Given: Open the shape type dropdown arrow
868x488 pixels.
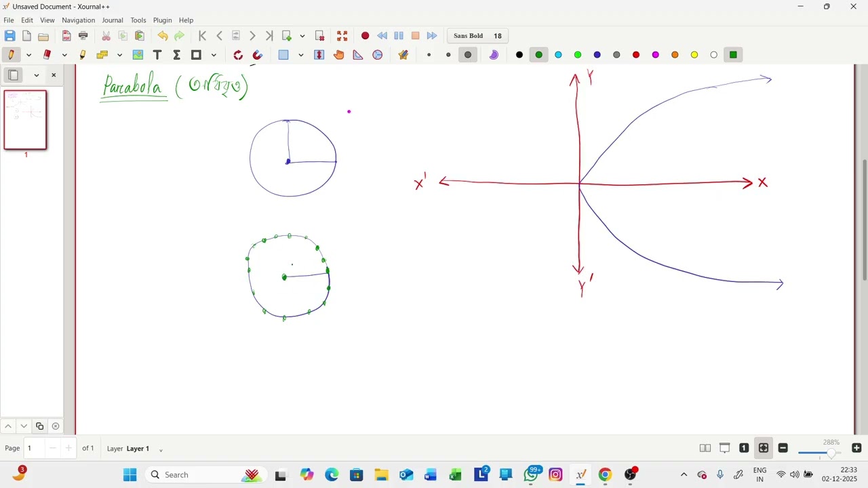Looking at the screenshot, I should 214,55.
